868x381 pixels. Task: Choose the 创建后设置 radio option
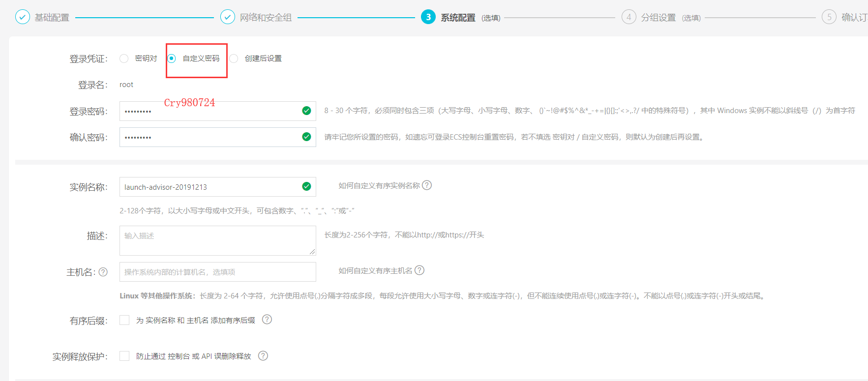click(x=234, y=59)
